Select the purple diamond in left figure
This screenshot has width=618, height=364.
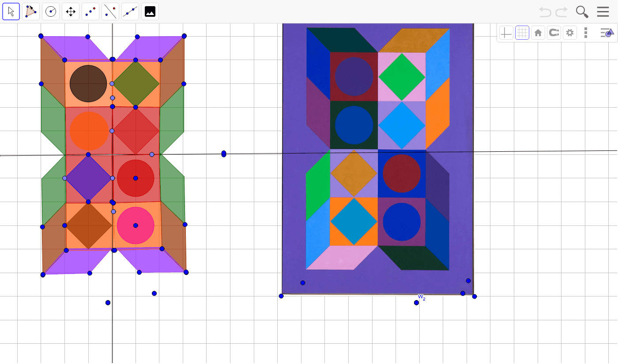click(x=88, y=178)
